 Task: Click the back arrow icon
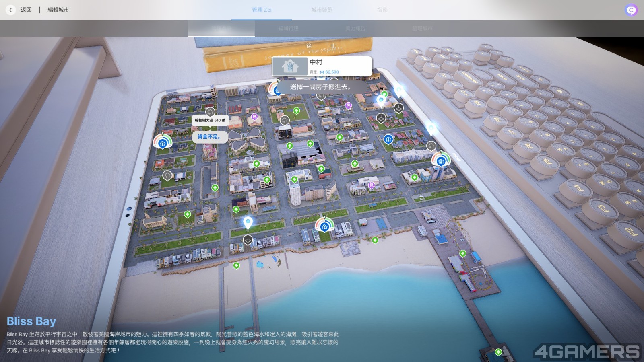click(10, 10)
